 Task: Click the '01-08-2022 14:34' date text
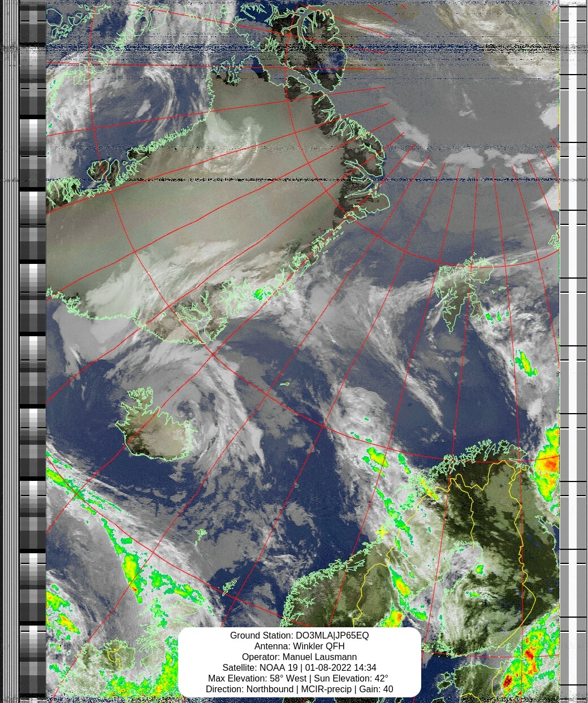point(340,668)
